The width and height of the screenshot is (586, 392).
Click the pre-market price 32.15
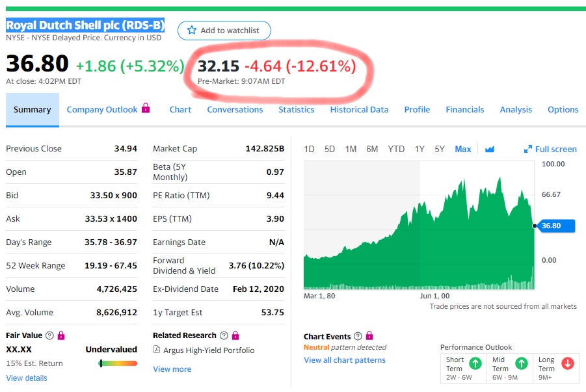[219, 66]
